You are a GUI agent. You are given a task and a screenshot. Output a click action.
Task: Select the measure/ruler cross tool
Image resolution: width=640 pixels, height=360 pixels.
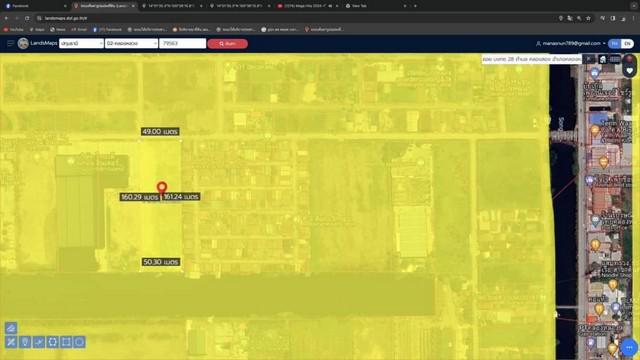pos(11,342)
